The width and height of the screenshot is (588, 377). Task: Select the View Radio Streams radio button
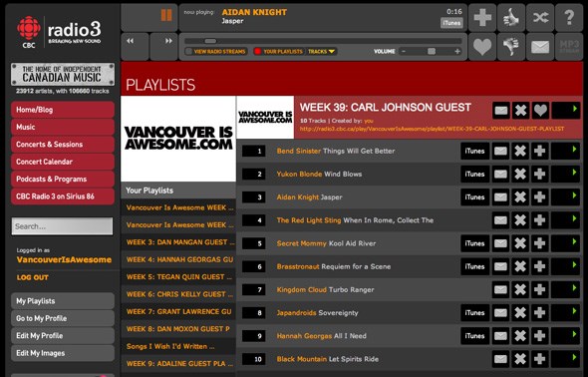click(x=188, y=52)
